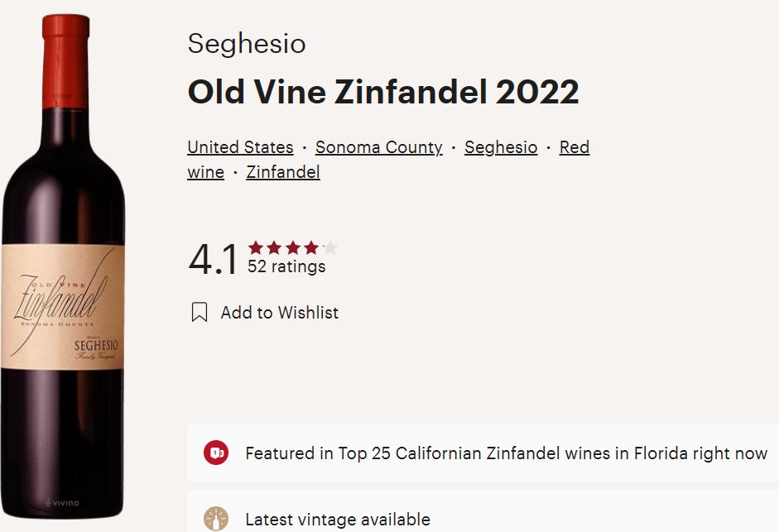Open the Zinfandel grape variety link

pyautogui.click(x=282, y=172)
